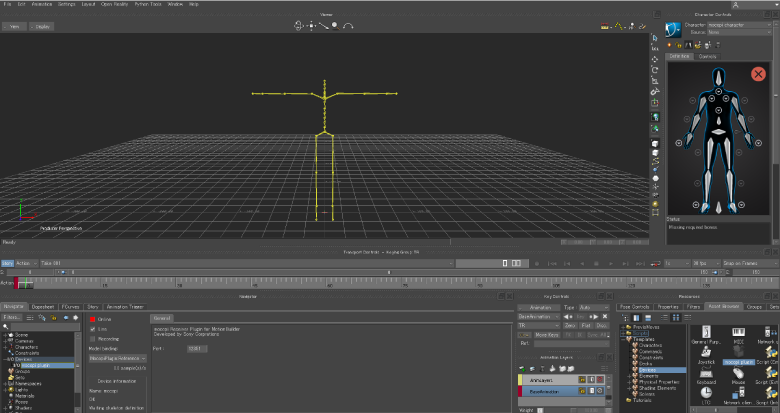Enable the Recording checkbox

[93, 338]
